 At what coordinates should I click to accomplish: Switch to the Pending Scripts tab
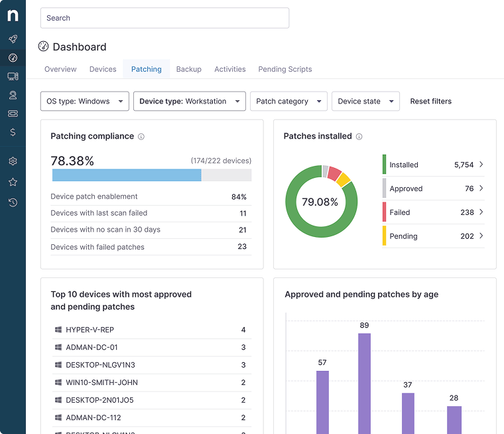click(x=284, y=69)
